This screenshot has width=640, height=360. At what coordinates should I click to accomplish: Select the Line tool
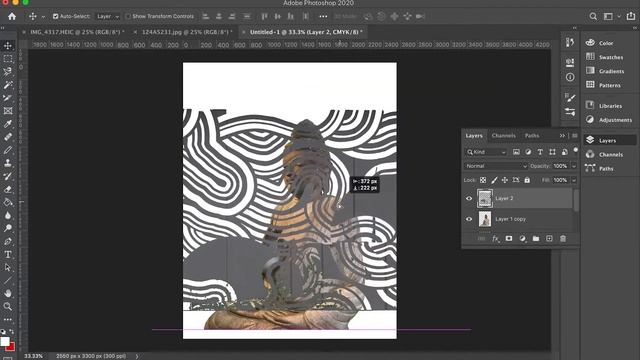pos(8,281)
